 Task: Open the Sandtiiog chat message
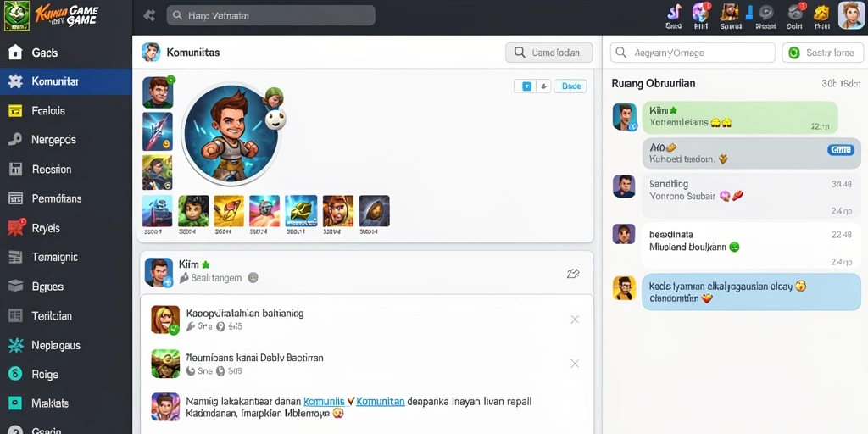point(751,196)
